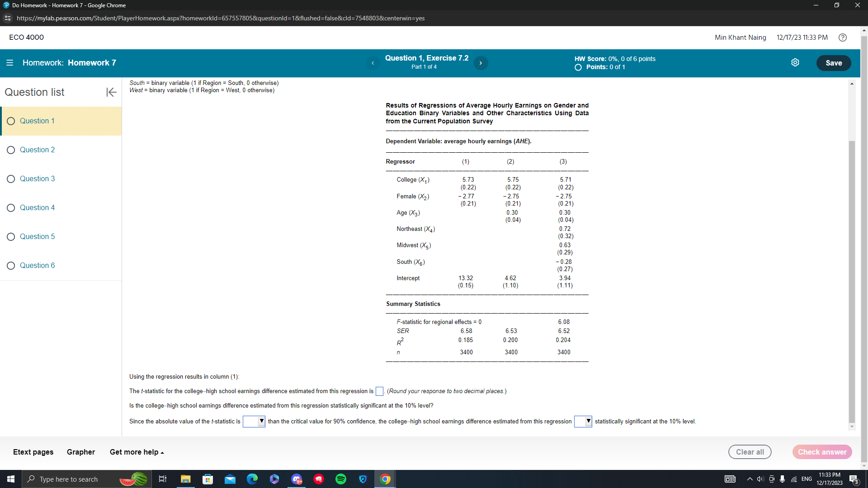The width and height of the screenshot is (868, 488).
Task: Collapse the Get more help menu
Action: point(136,452)
